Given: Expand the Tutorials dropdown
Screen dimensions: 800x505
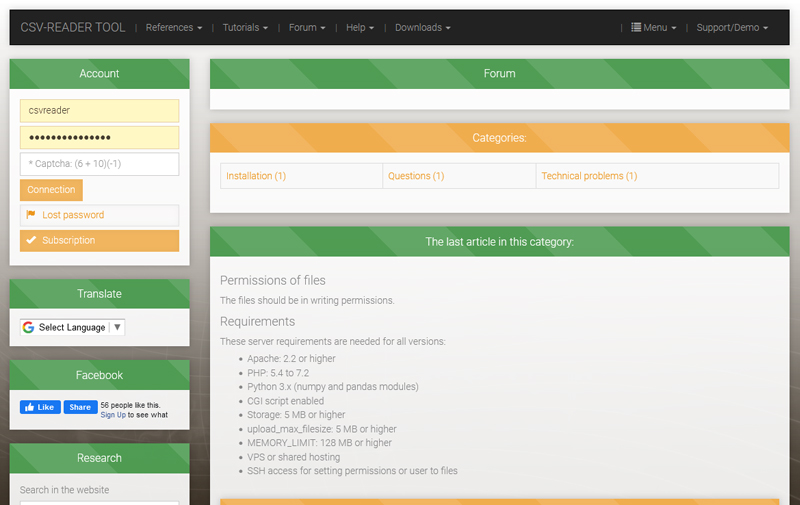Looking at the screenshot, I should [x=244, y=28].
